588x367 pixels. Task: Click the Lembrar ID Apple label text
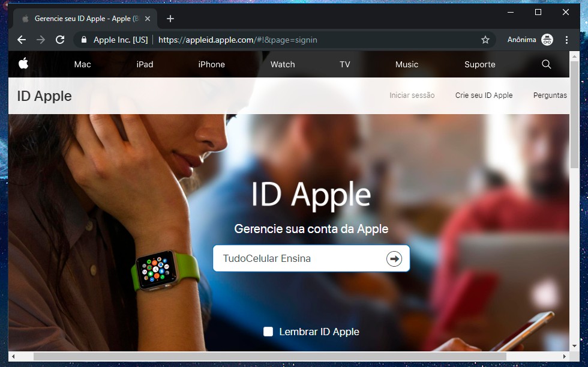[319, 332]
